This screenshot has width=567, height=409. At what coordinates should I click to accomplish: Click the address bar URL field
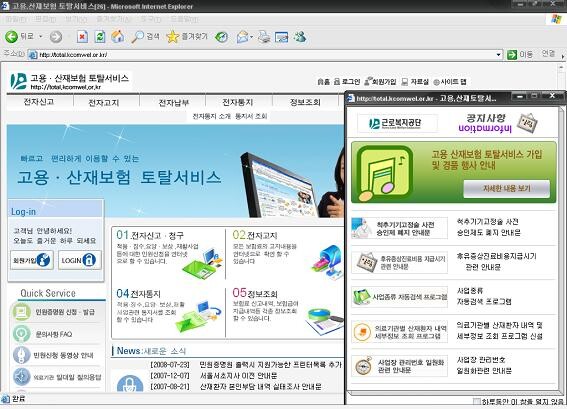[264, 55]
